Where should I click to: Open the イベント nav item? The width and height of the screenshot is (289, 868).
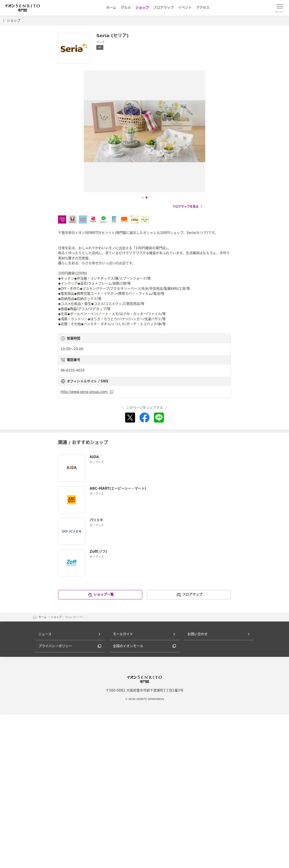pyautogui.click(x=185, y=7)
